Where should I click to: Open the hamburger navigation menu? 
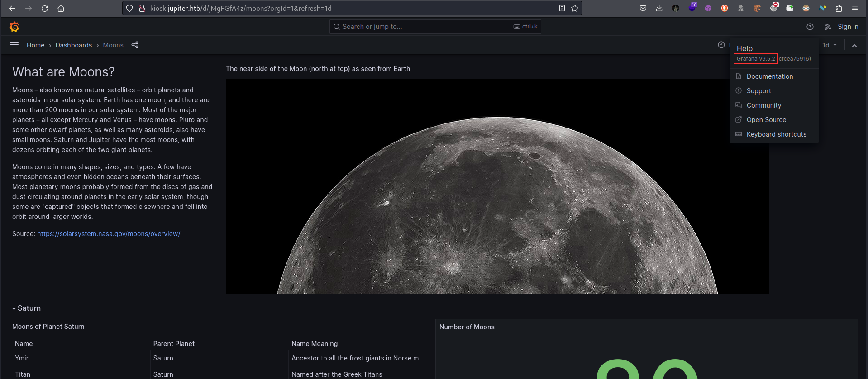pos(14,45)
